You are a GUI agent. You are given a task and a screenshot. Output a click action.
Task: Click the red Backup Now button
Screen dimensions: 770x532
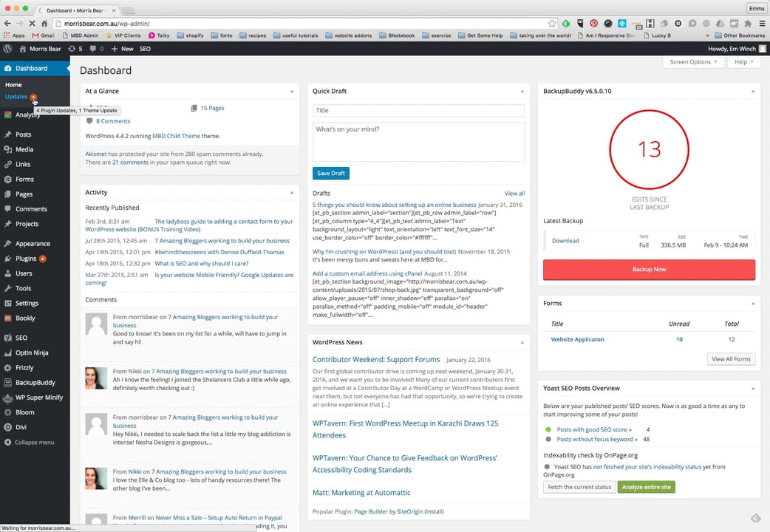pyautogui.click(x=649, y=270)
